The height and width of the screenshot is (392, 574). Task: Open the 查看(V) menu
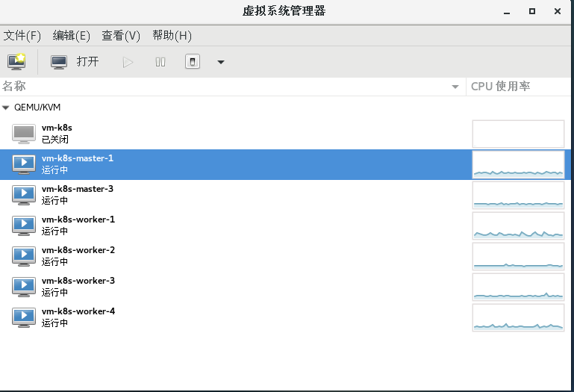pos(121,36)
